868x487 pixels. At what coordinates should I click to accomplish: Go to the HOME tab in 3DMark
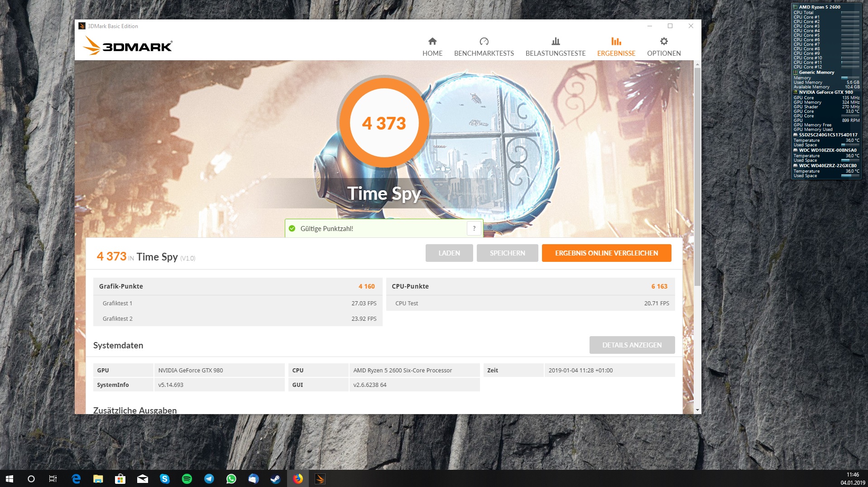[432, 47]
